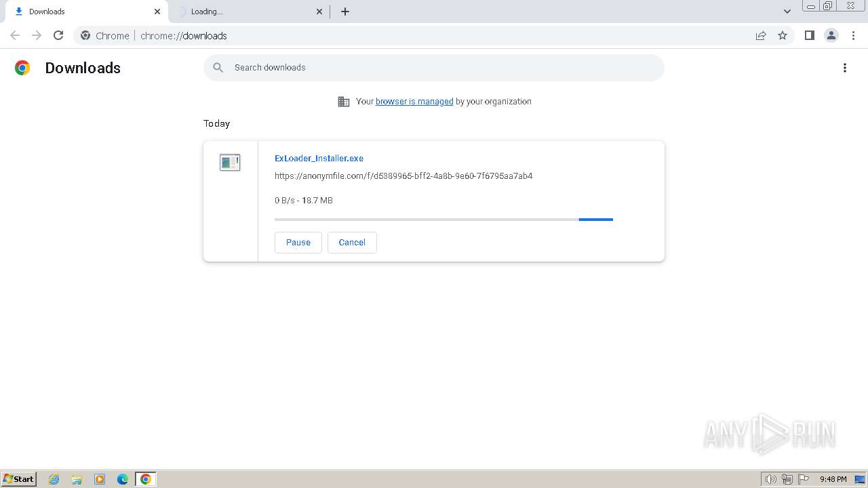
Task: Go forward using the browser forward arrow
Action: pos(37,35)
